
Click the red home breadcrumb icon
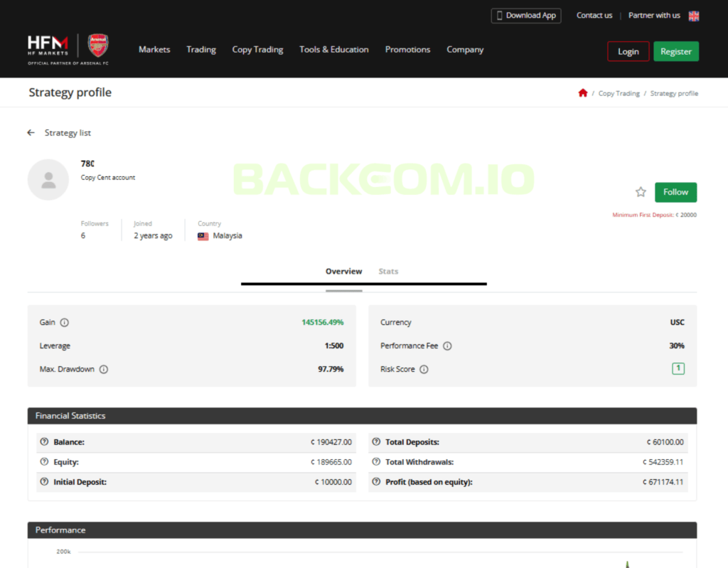point(583,93)
